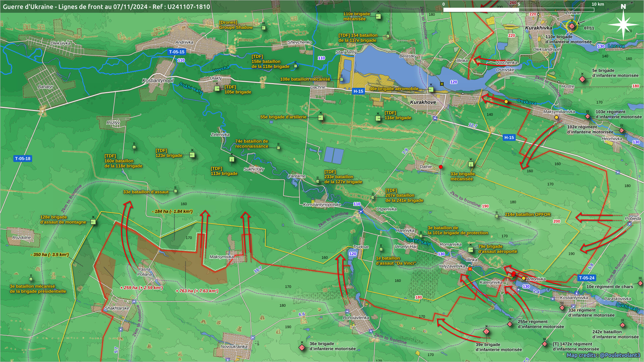Click the 46e brigade aéromobile unit marker
The image size is (644, 362).
point(431,89)
